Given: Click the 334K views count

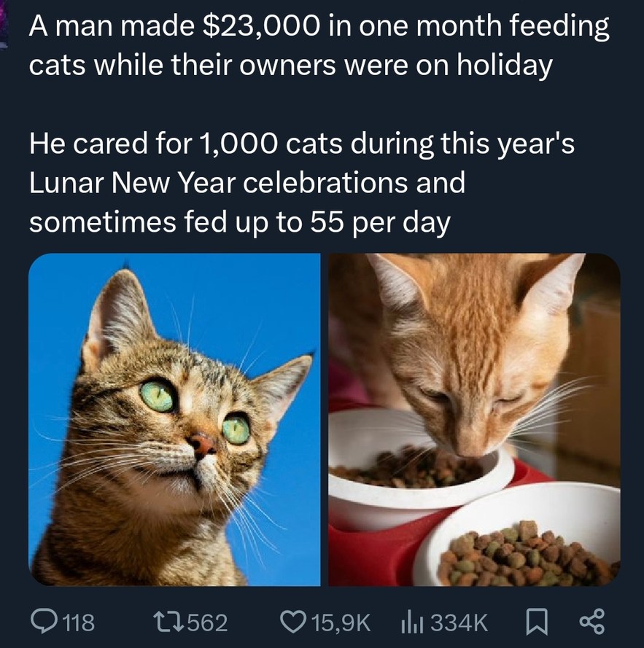Looking at the screenshot, I should point(459,621).
